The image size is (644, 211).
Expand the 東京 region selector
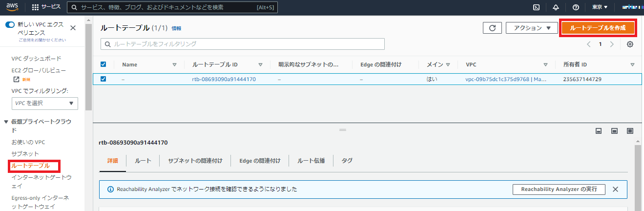click(600, 7)
